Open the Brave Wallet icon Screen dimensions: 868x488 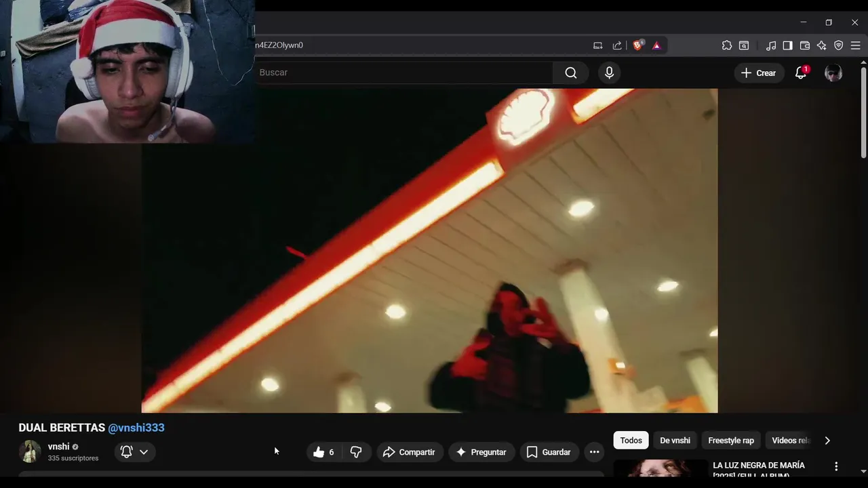805,45
